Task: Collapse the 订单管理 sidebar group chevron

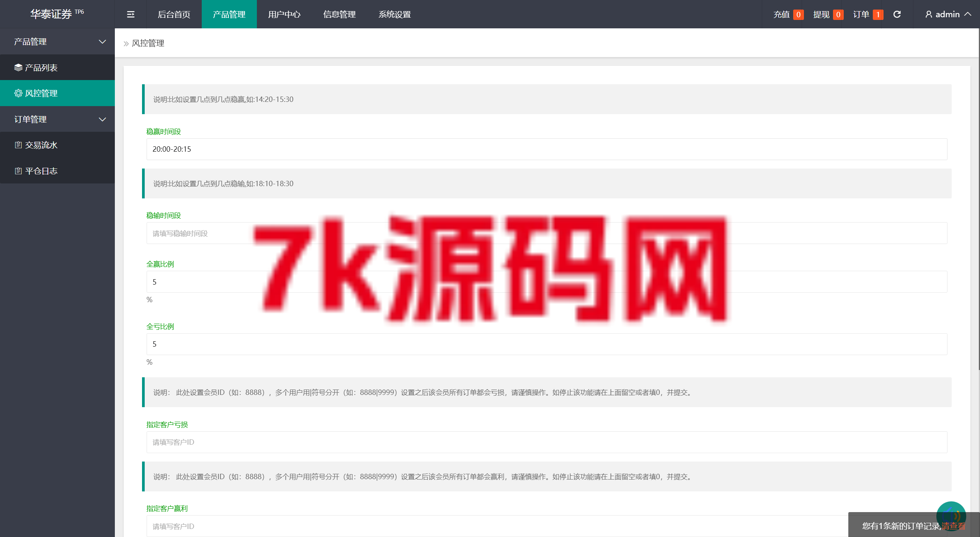Action: point(102,120)
